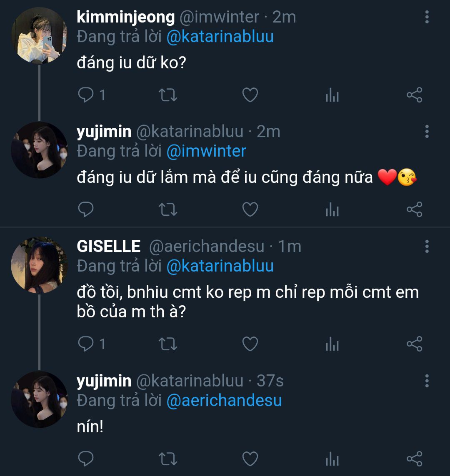Share yujimin's "nín!" reply

pyautogui.click(x=414, y=458)
